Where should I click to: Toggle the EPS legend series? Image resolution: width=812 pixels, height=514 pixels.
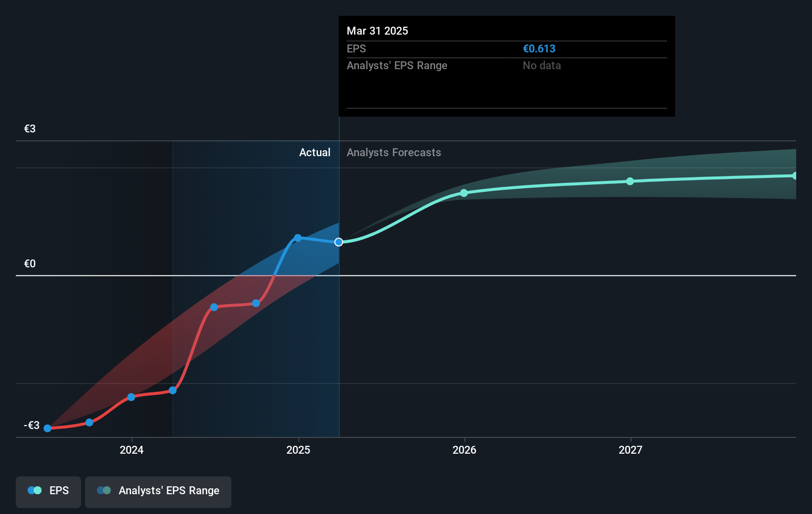click(x=48, y=492)
